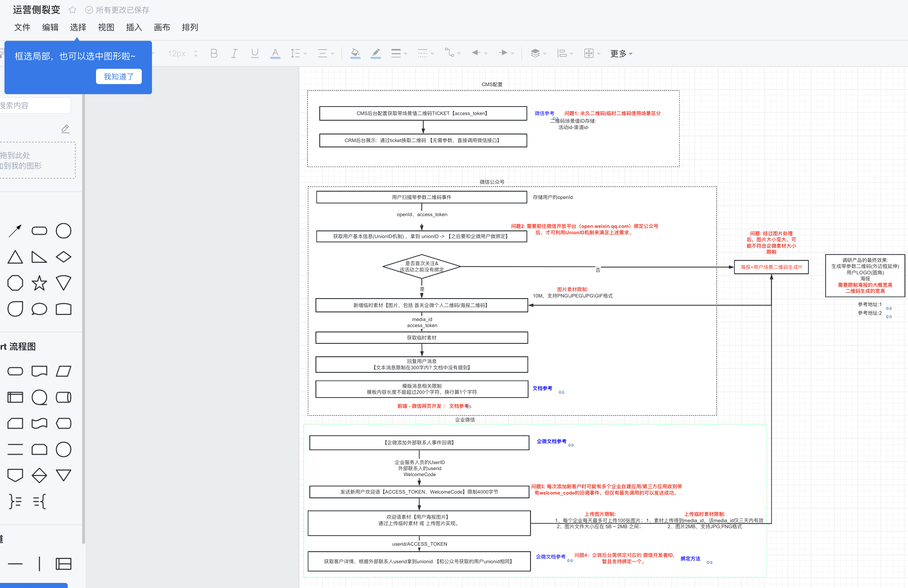
Task: Expand the 更多 toolbar menu
Action: click(621, 54)
